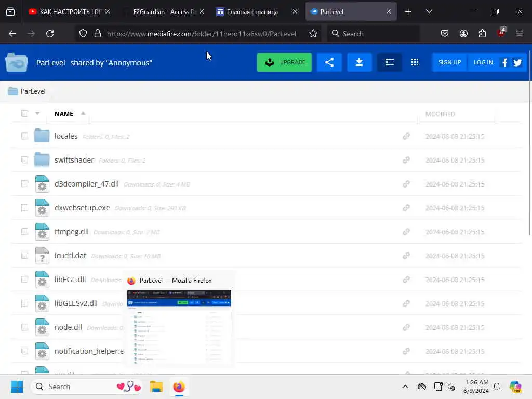Check the ffmpeg.dll checkbox

[x=24, y=231]
